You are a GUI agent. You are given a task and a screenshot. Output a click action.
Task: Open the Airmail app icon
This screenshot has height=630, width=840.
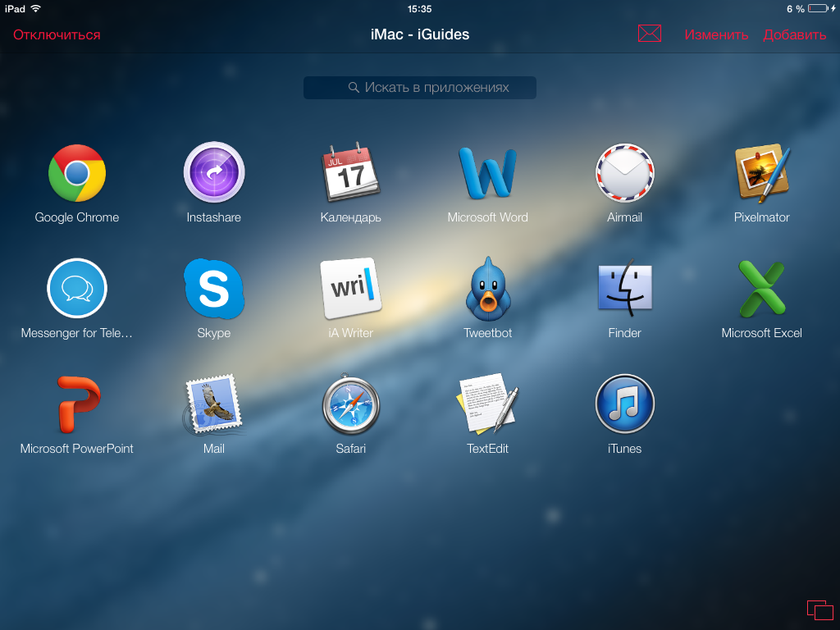(x=624, y=172)
